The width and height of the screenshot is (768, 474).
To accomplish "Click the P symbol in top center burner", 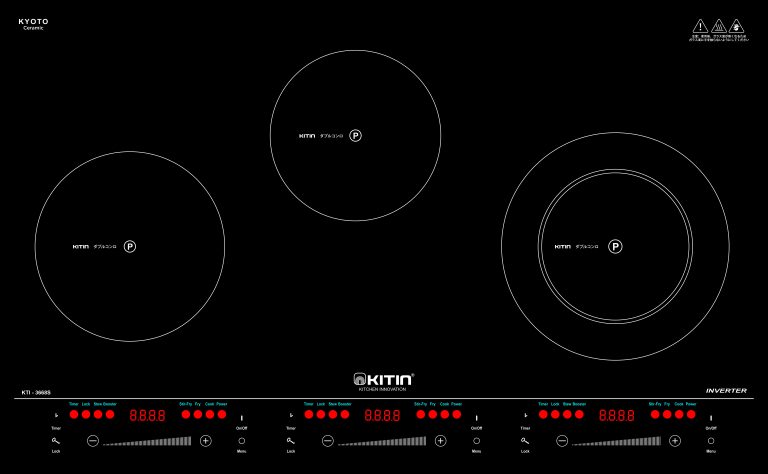I will click(x=355, y=135).
